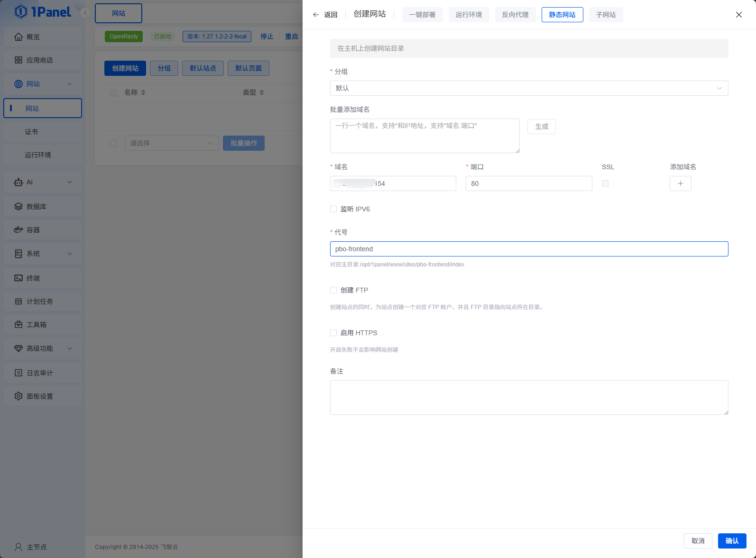Collapse sidebar with the chevron icon
This screenshot has width=756, height=558.
pyautogui.click(x=85, y=13)
